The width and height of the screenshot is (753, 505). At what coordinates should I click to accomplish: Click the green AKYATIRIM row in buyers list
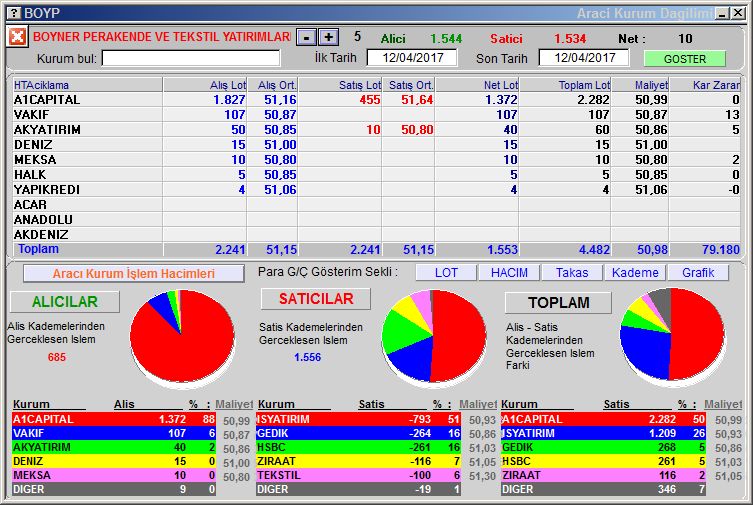[114, 447]
